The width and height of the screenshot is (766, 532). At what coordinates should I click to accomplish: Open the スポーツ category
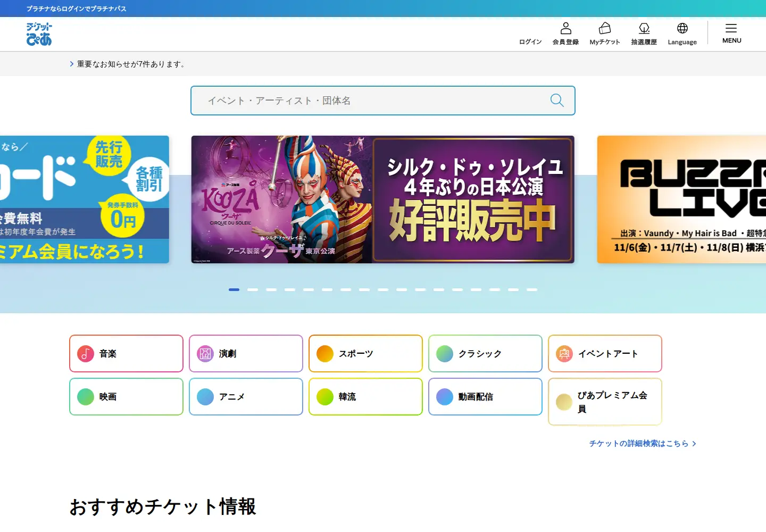tap(365, 354)
